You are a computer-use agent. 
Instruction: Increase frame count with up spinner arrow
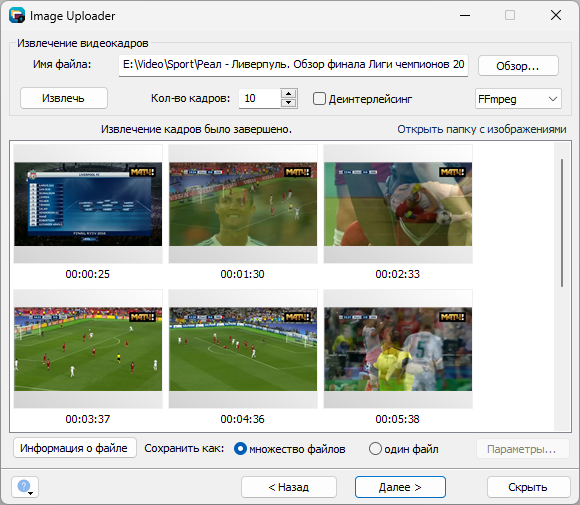coord(288,93)
